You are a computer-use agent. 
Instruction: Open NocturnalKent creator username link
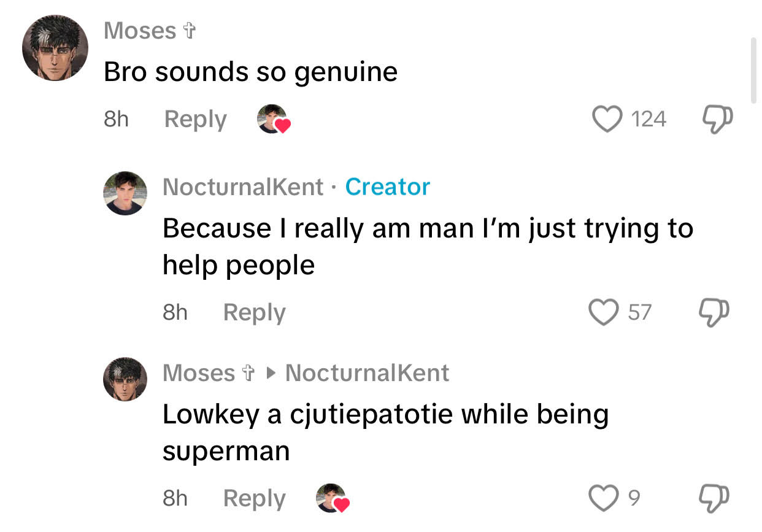click(x=243, y=187)
